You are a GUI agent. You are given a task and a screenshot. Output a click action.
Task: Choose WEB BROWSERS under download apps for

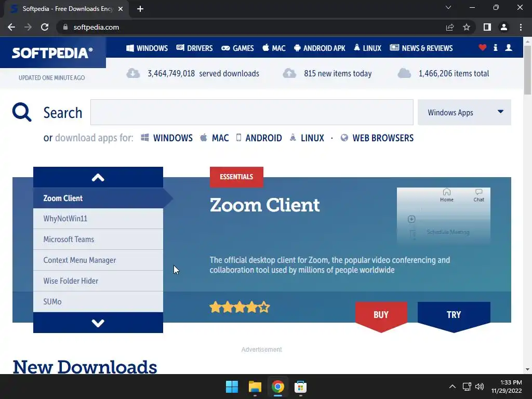pyautogui.click(x=377, y=138)
